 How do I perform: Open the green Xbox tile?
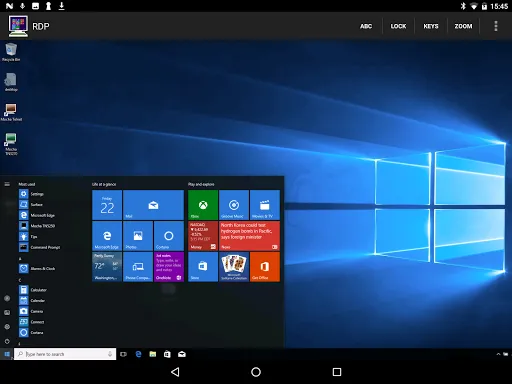pyautogui.click(x=203, y=205)
